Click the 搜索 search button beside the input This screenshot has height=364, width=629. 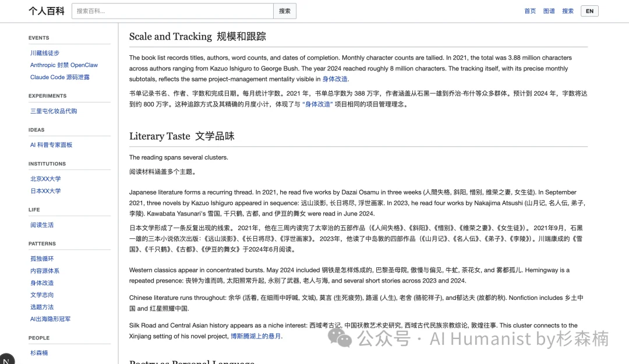coord(284,10)
